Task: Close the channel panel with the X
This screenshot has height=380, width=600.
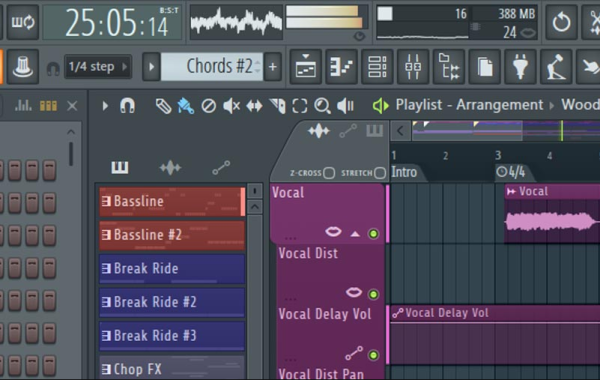Action: tap(72, 106)
